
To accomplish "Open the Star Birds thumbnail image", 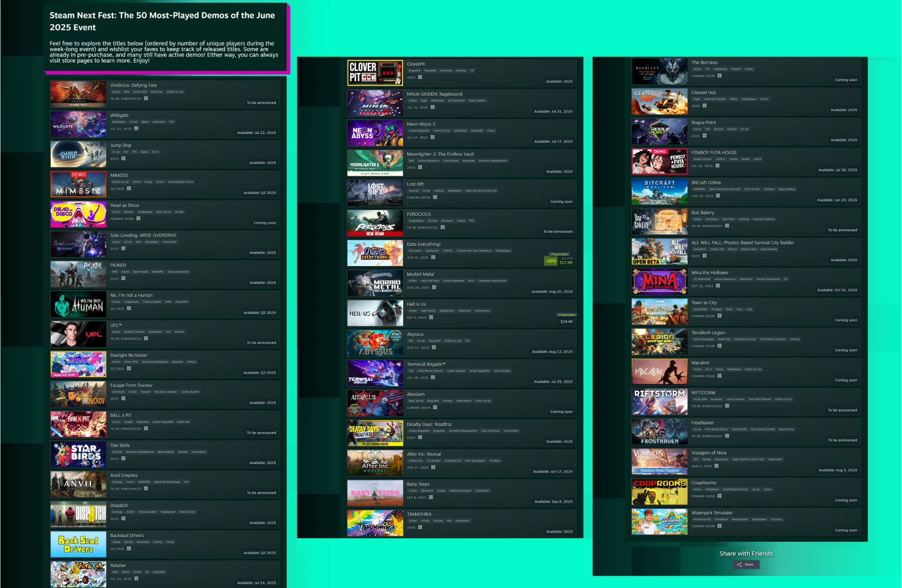I will pyautogui.click(x=78, y=454).
